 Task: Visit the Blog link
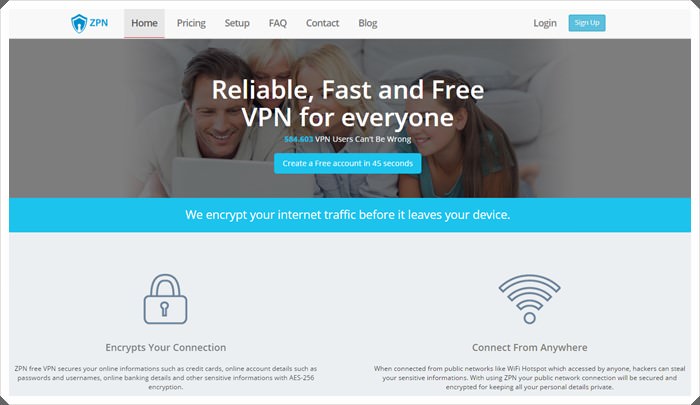tap(368, 23)
